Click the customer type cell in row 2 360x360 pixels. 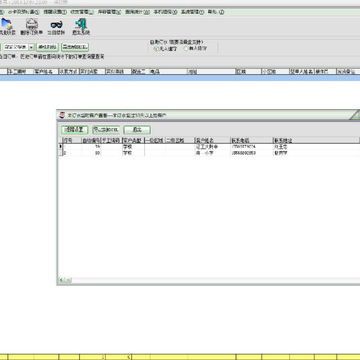[133, 153]
